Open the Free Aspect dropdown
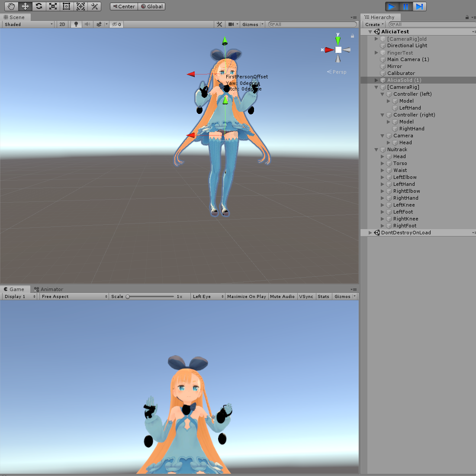 [x=74, y=297]
